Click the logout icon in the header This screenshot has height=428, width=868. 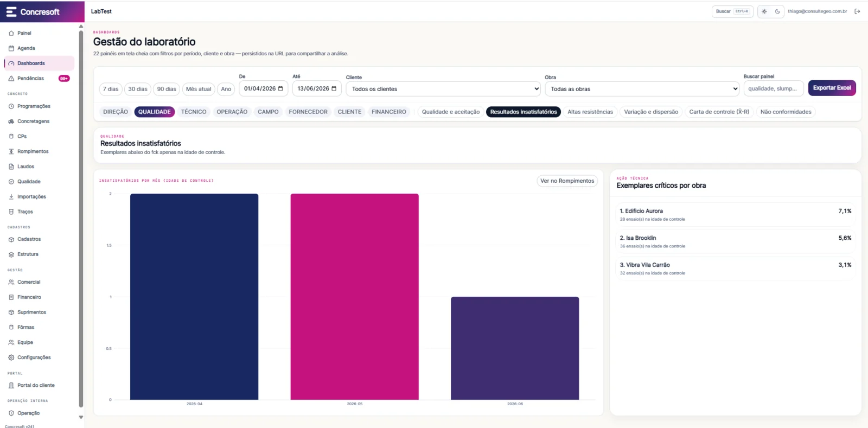[x=857, y=11]
